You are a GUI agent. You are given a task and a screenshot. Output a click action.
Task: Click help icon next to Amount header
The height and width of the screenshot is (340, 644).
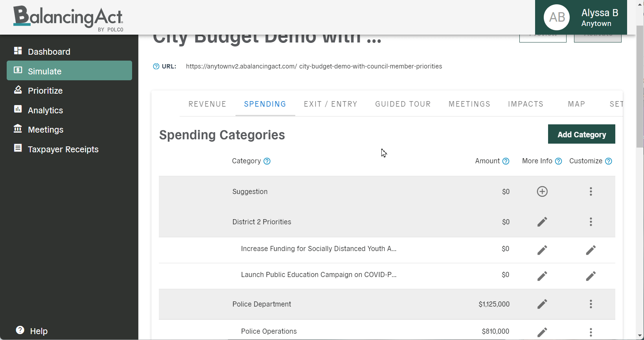click(506, 161)
